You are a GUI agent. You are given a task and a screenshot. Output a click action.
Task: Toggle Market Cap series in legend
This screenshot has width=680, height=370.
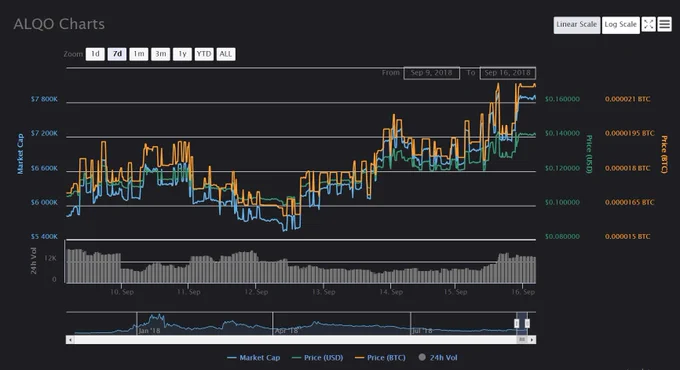(x=254, y=358)
